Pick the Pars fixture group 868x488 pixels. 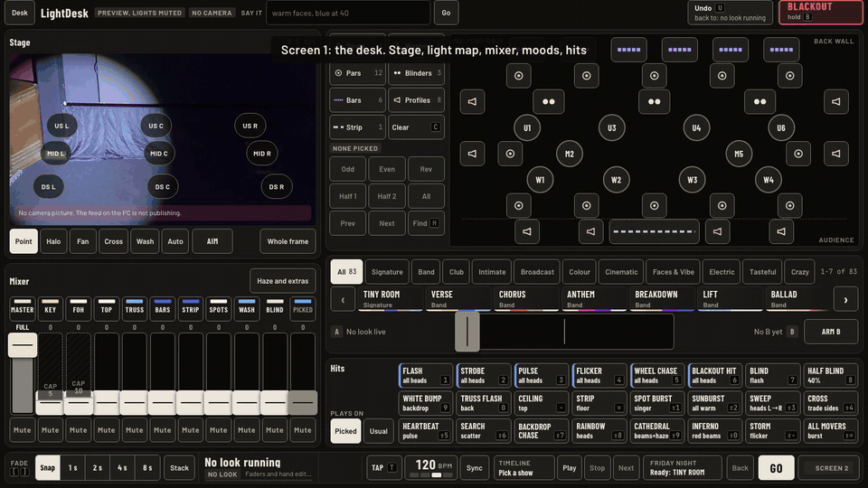click(x=358, y=73)
